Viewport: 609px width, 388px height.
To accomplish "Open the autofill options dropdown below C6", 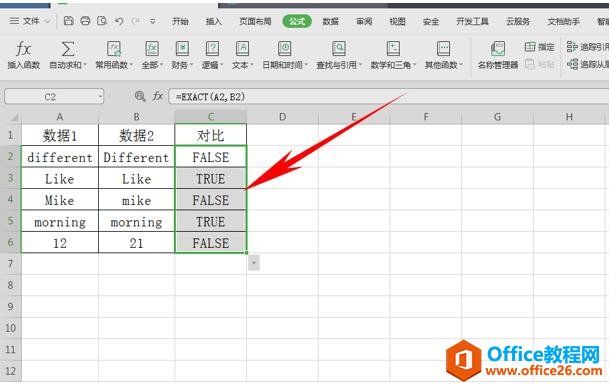I will pos(253,263).
